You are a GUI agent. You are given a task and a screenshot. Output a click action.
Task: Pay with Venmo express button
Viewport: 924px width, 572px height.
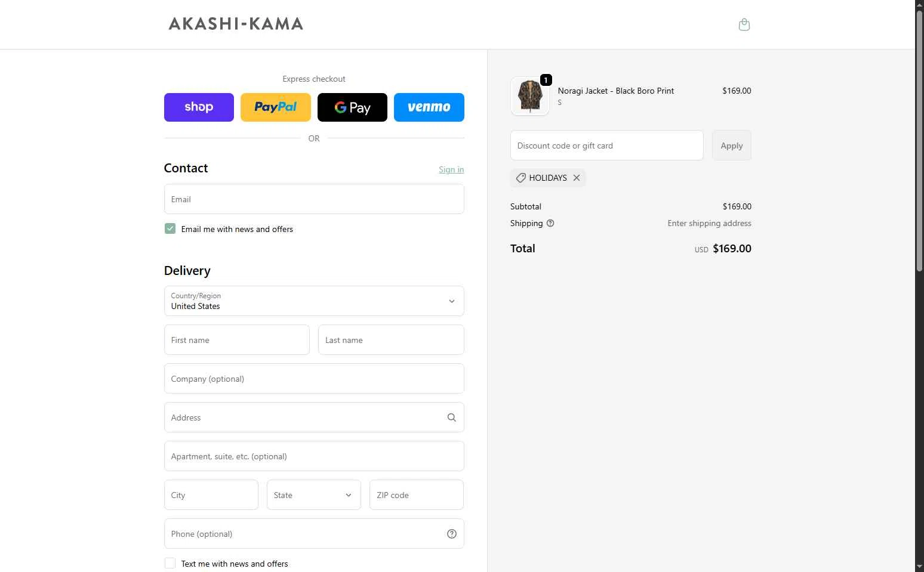click(429, 107)
